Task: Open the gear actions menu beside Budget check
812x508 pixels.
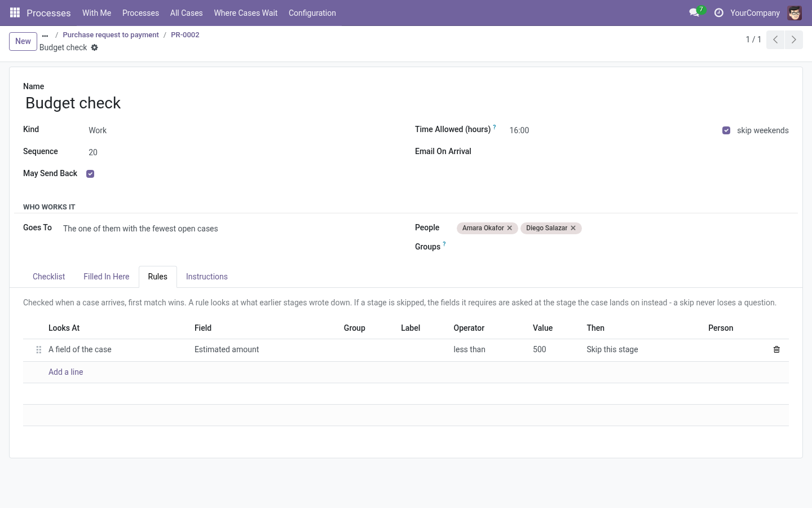Action: point(95,47)
